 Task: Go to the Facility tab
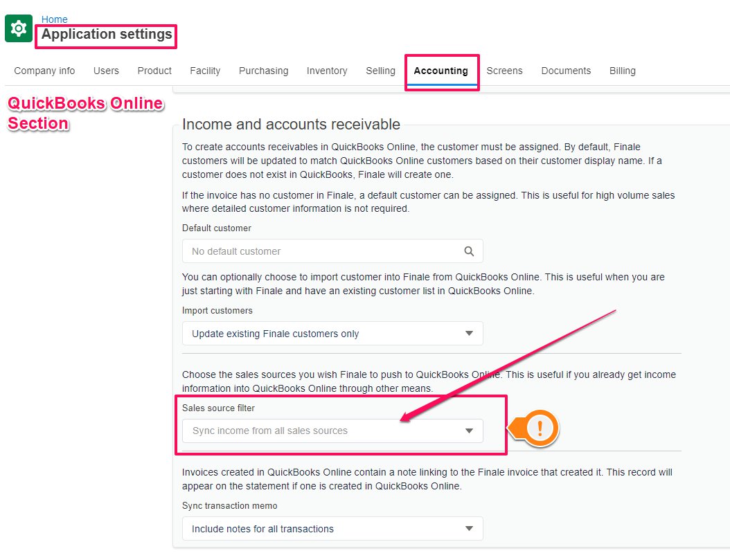click(x=205, y=71)
